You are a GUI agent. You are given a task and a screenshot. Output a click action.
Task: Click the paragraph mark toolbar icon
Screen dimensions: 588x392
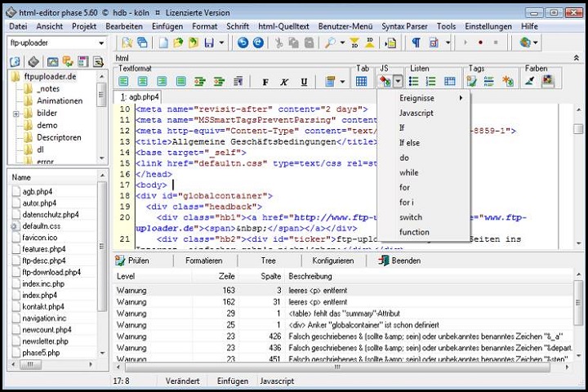[x=416, y=42]
